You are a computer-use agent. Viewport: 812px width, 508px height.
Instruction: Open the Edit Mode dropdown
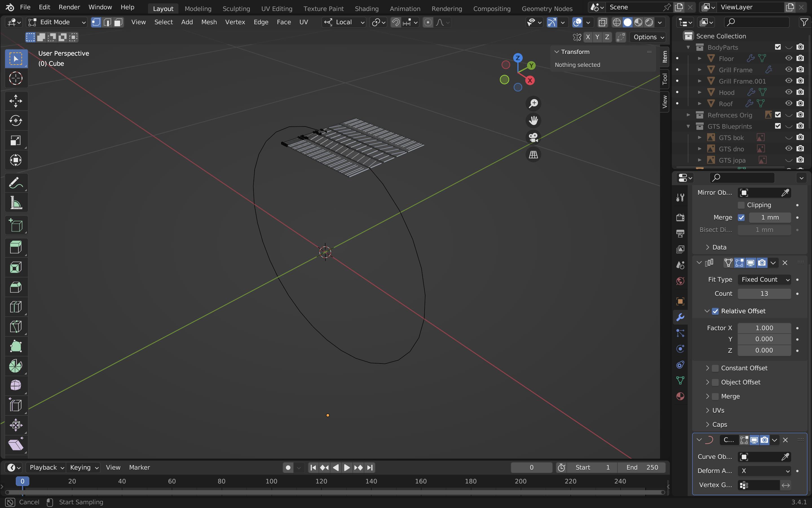pos(57,22)
